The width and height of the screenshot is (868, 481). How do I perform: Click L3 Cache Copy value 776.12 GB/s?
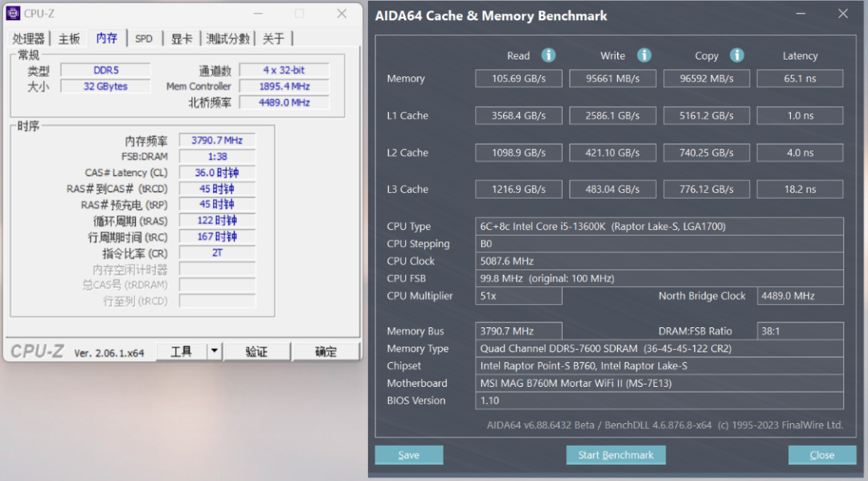click(x=706, y=190)
